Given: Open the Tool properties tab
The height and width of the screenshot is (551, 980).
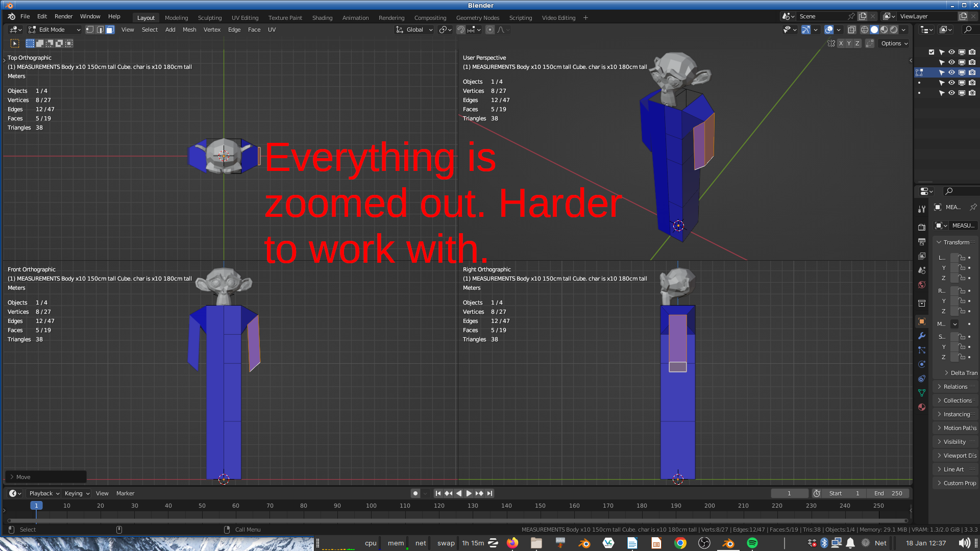Looking at the screenshot, I should point(921,209).
